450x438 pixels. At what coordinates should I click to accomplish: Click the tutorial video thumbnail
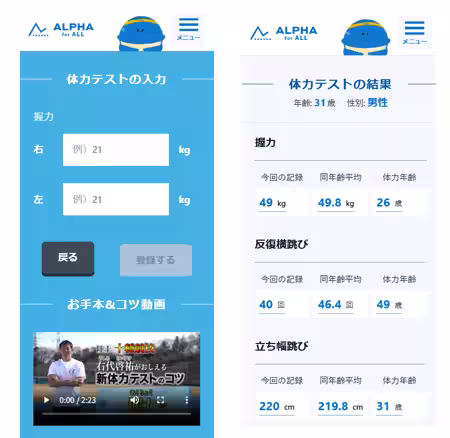(x=116, y=379)
